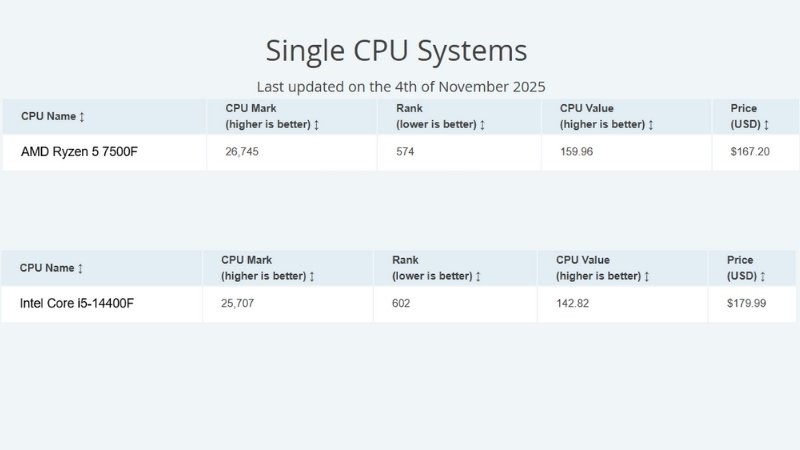Viewport: 800px width, 450px height.
Task: Click the Rank column header in bottom table
Action: 455,268
